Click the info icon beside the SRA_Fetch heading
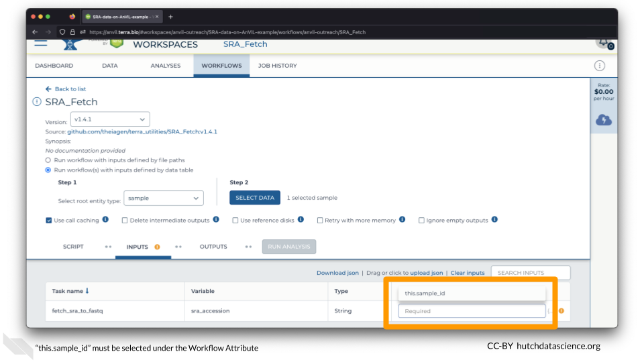Screen dimensions: 644x362 (x=36, y=102)
